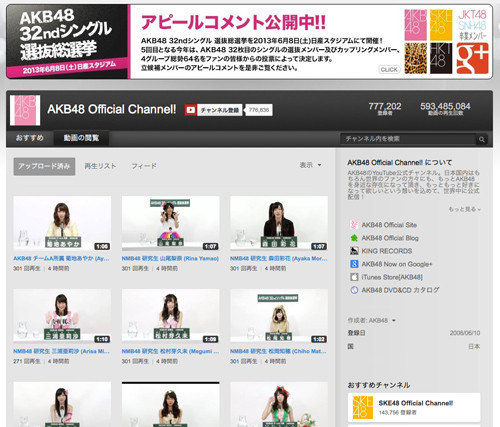Open AKB48 DVD&CD カタログ link
This screenshot has height=427, width=500.
tap(401, 290)
